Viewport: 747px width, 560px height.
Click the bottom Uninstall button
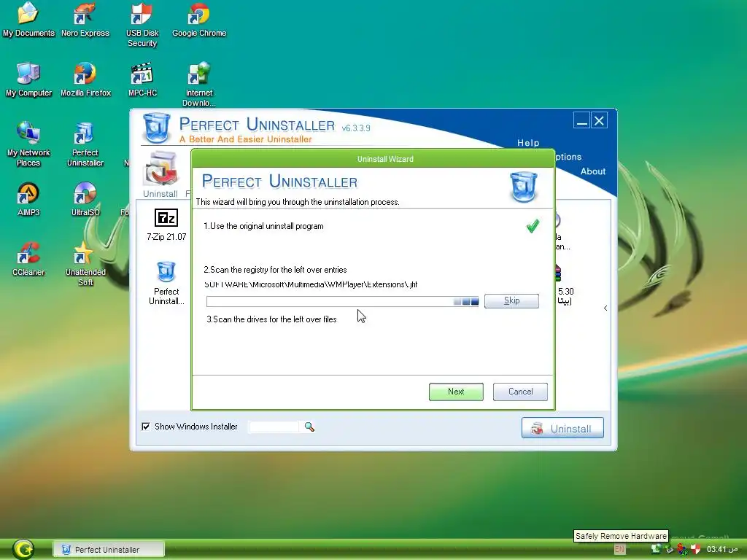(562, 428)
